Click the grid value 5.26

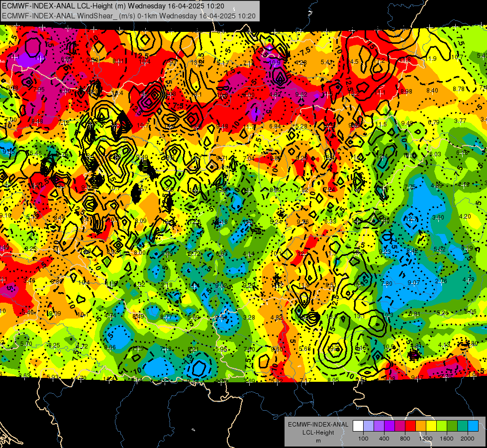(x=443, y=313)
